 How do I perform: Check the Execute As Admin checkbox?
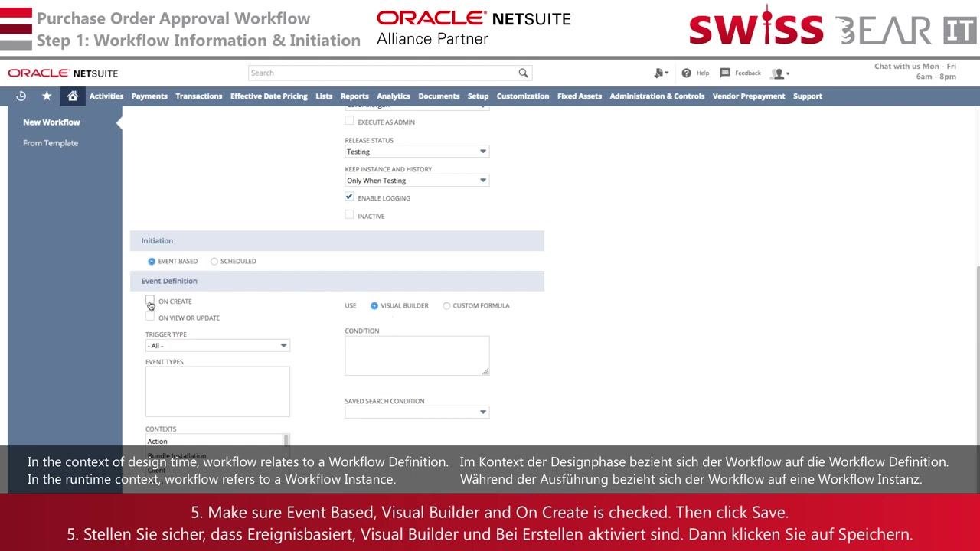click(x=349, y=121)
